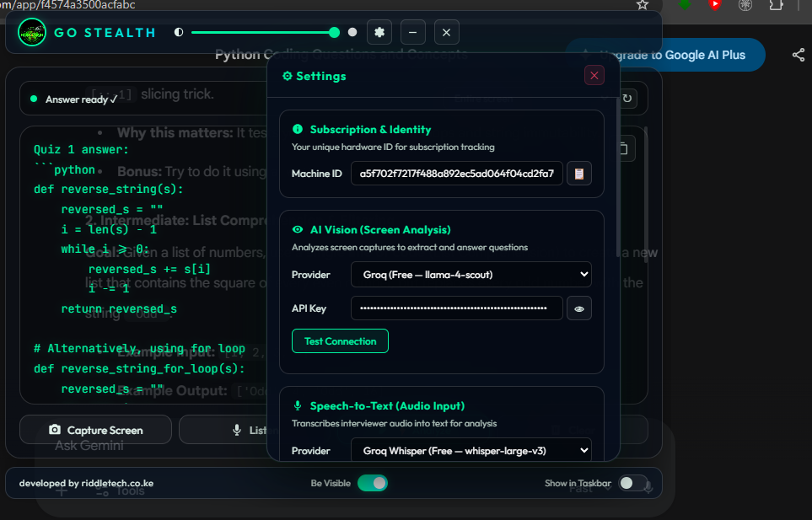Copy the Machine ID with clipboard icon

[x=579, y=174]
